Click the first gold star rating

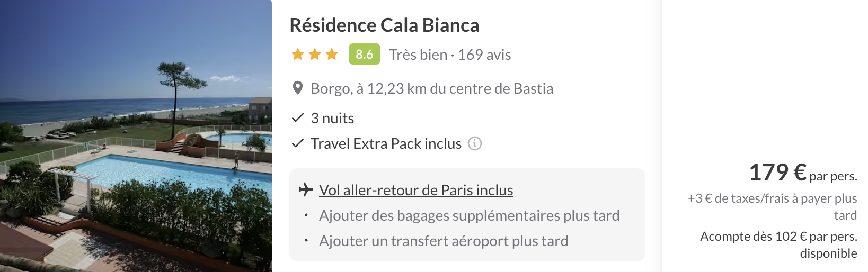298,54
